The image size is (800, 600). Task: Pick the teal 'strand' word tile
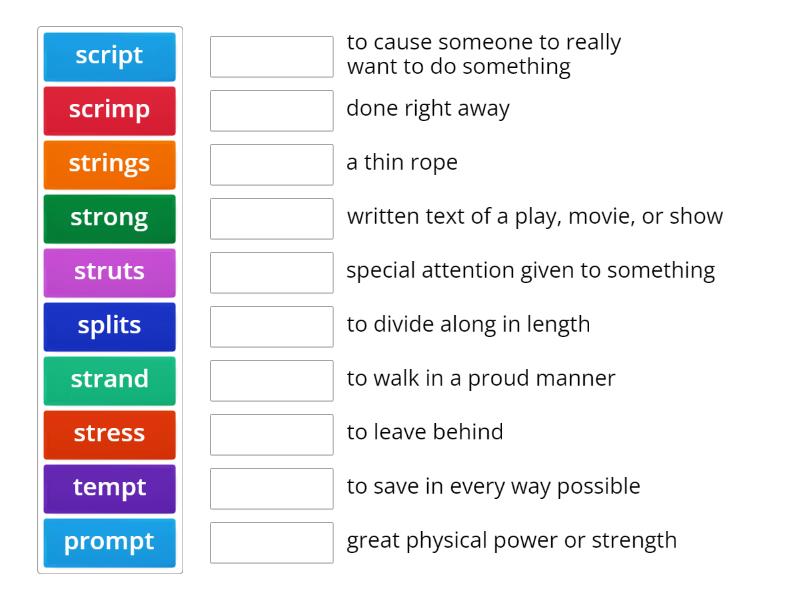tap(109, 380)
